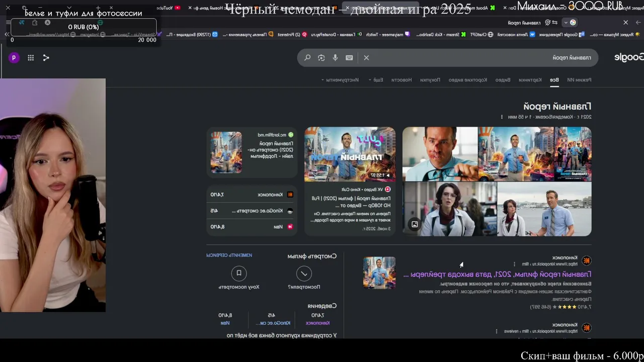Switch to the Режим ИИ tab
Image resolution: width=644 pixels, height=362 pixels.
click(x=580, y=80)
